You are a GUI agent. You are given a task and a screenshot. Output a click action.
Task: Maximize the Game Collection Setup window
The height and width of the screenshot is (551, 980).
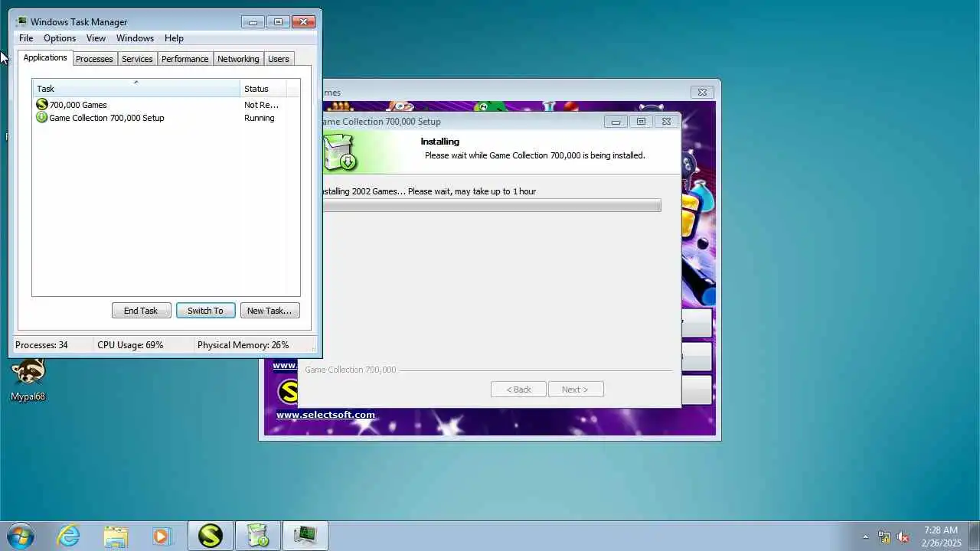tap(641, 121)
